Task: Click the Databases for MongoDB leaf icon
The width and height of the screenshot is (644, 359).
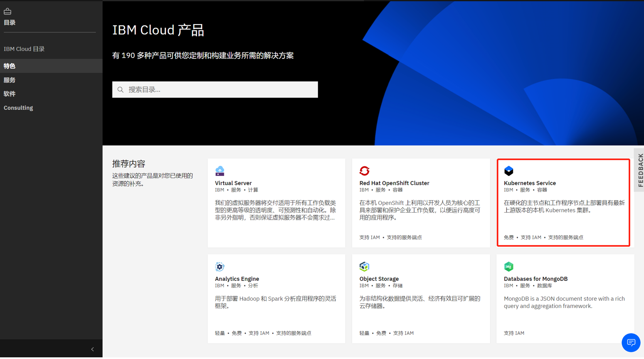Action: [508, 267]
